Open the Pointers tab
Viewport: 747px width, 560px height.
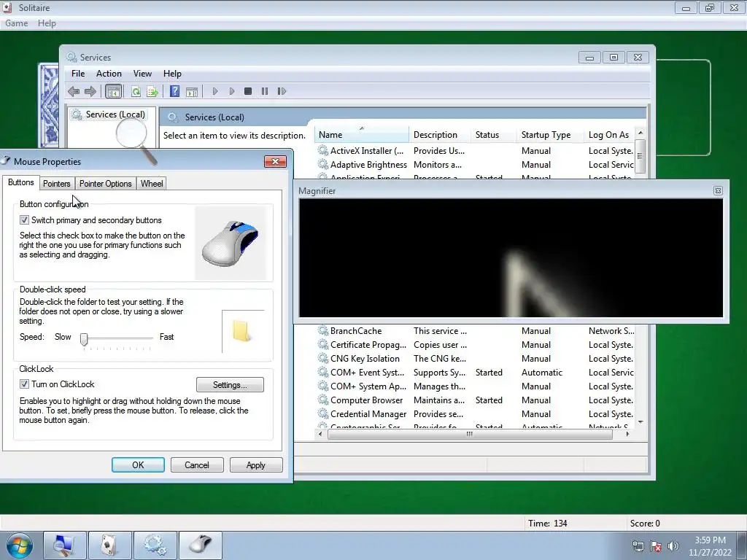[57, 184]
